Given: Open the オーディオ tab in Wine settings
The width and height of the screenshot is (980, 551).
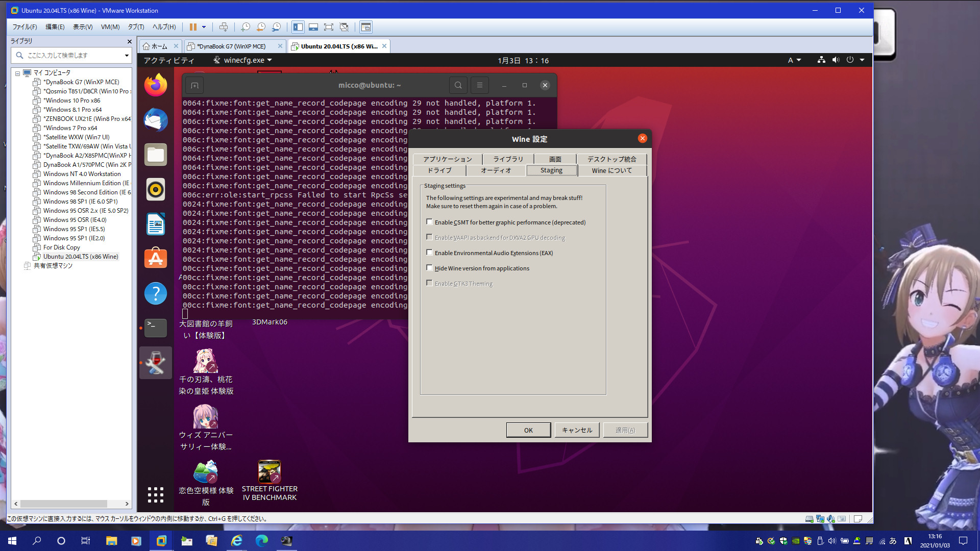Looking at the screenshot, I should tap(496, 170).
